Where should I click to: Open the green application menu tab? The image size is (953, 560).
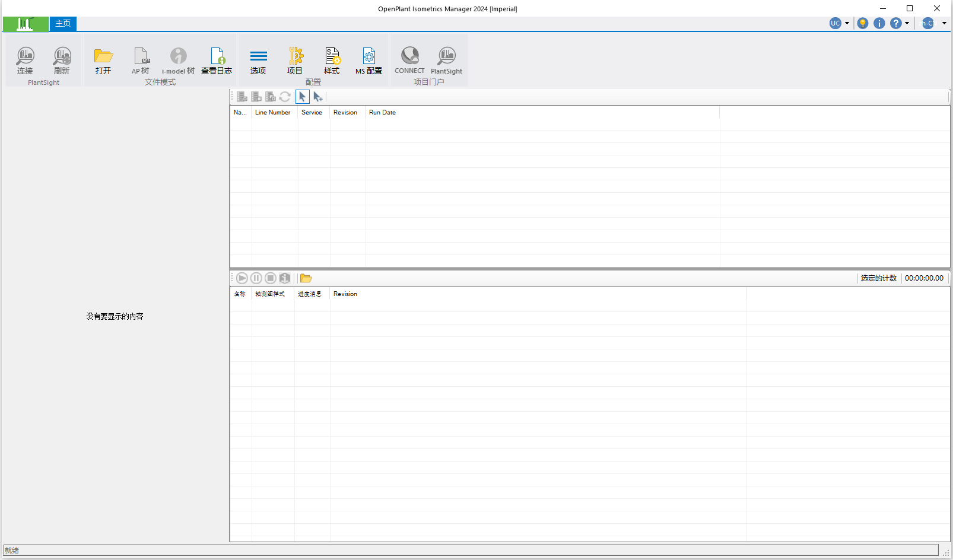pos(25,24)
